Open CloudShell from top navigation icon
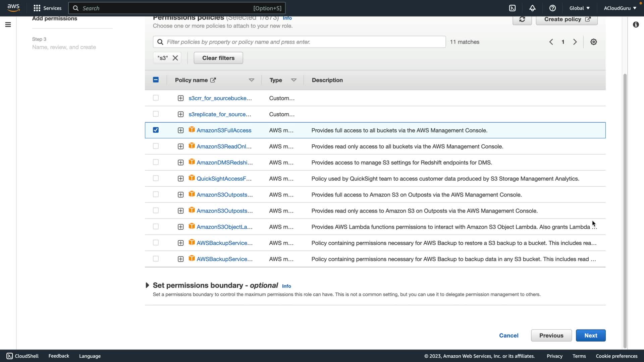 (512, 8)
